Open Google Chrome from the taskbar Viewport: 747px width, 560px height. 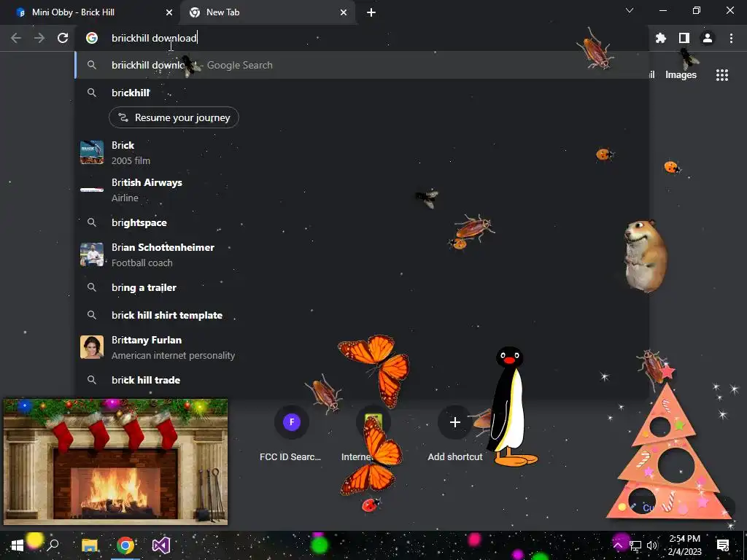click(x=125, y=545)
